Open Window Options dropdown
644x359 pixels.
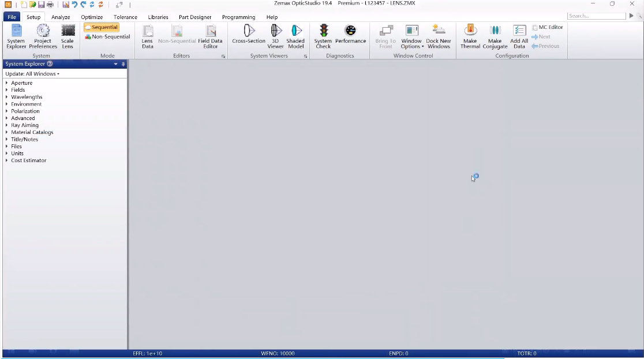411,36
